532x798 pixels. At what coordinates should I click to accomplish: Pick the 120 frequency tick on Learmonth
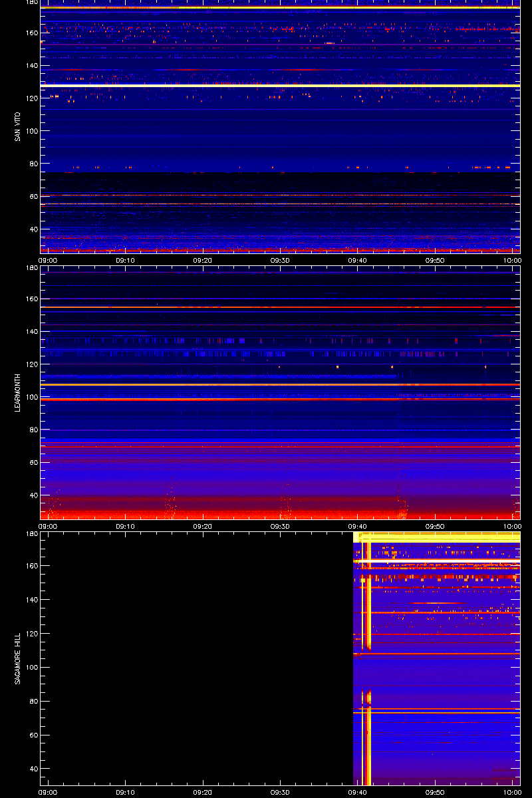(31, 364)
